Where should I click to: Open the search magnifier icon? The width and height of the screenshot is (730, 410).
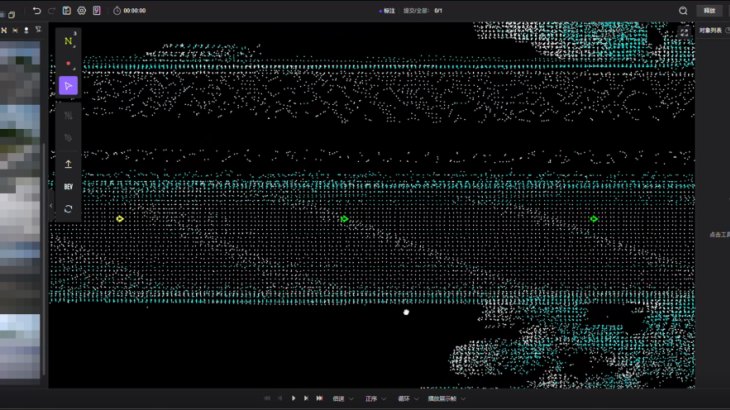683,10
